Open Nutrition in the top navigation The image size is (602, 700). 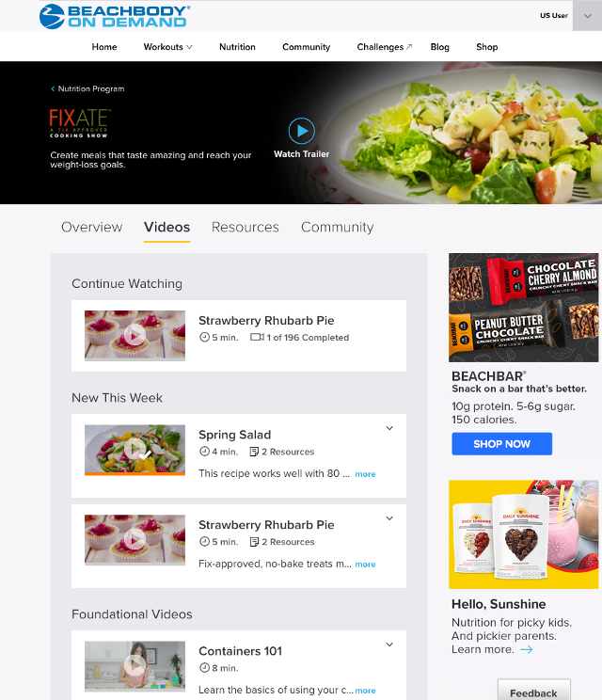(237, 47)
